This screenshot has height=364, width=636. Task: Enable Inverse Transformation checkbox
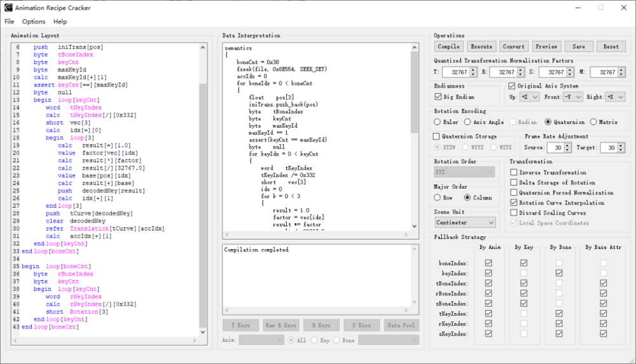point(514,172)
